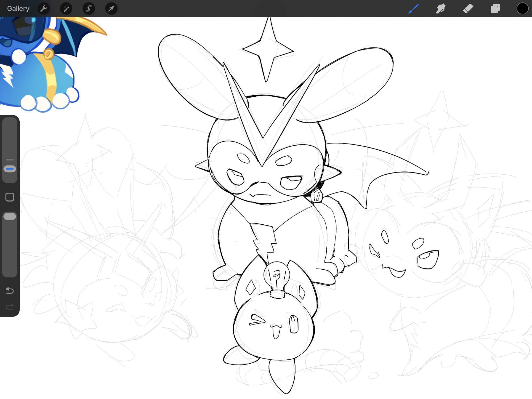Screen dimensions: 532x399
Task: Undo the last stroke
Action: [10, 290]
